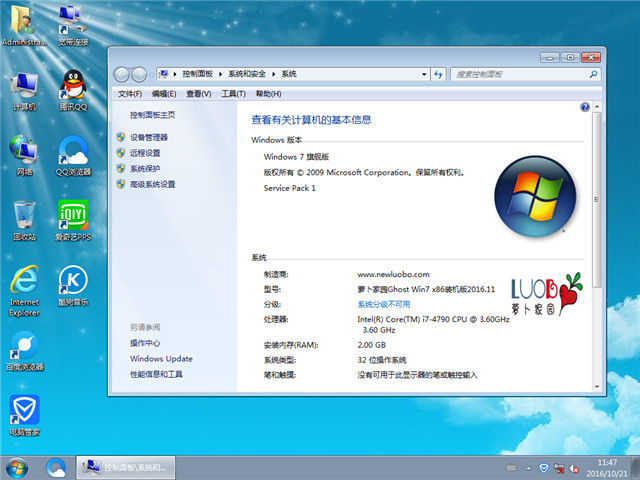The image size is (640, 480).
Task: Open 电脑管家 PC manager shortcut
Action: [x=24, y=416]
